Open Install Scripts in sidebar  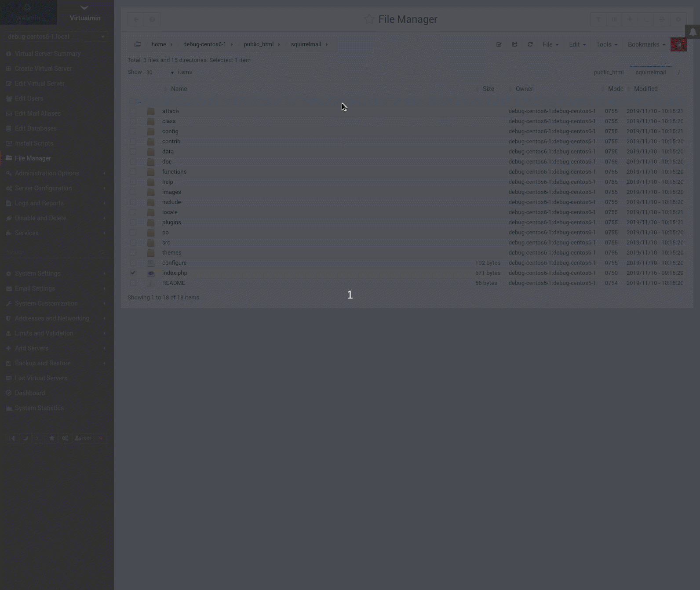[x=34, y=143]
